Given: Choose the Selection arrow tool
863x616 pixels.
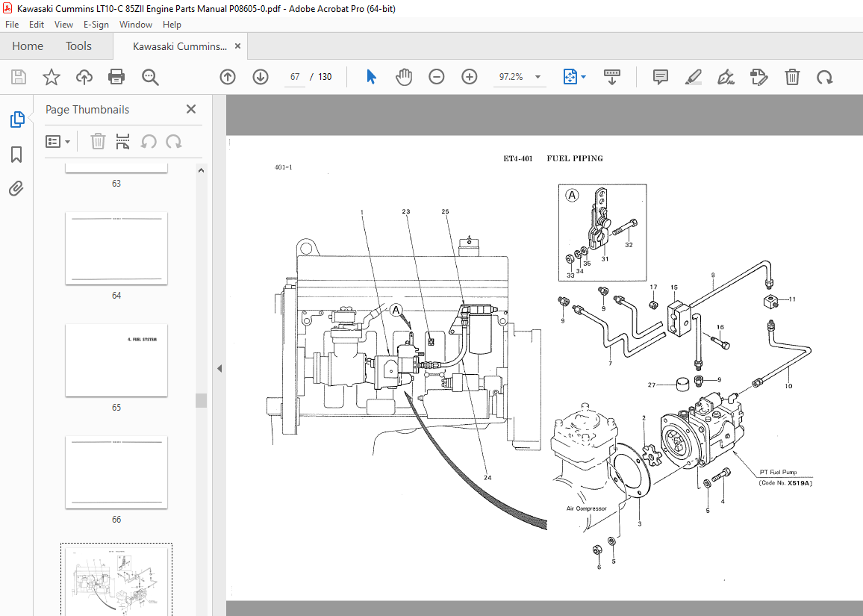Looking at the screenshot, I should coord(372,77).
